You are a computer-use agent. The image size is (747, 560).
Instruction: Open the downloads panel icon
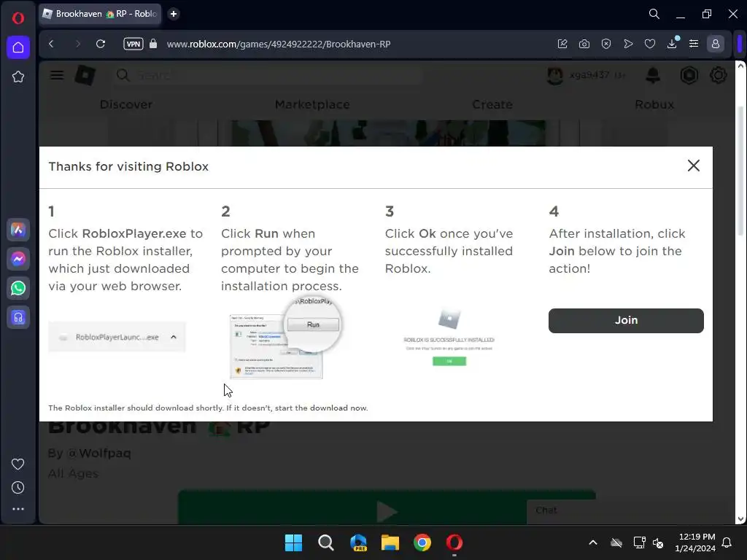pyautogui.click(x=672, y=44)
